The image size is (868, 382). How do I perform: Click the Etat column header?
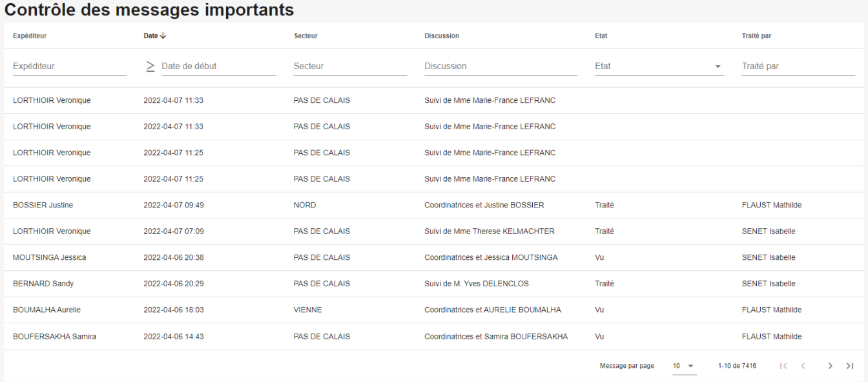tap(601, 36)
